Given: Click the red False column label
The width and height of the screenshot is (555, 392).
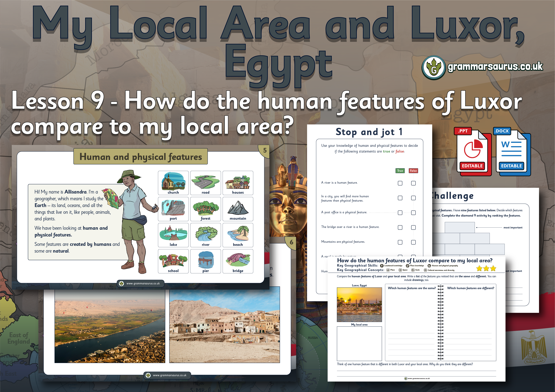Looking at the screenshot, I should (x=413, y=170).
